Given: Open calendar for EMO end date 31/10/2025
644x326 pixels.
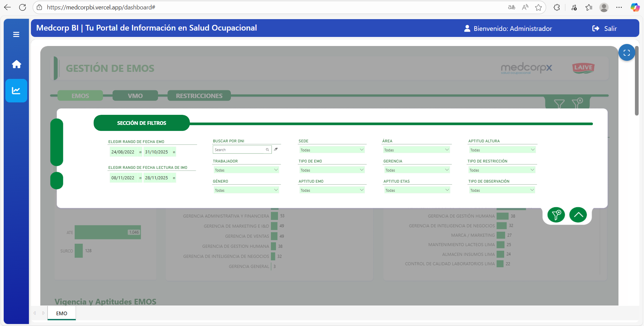Looking at the screenshot, I should [x=174, y=152].
